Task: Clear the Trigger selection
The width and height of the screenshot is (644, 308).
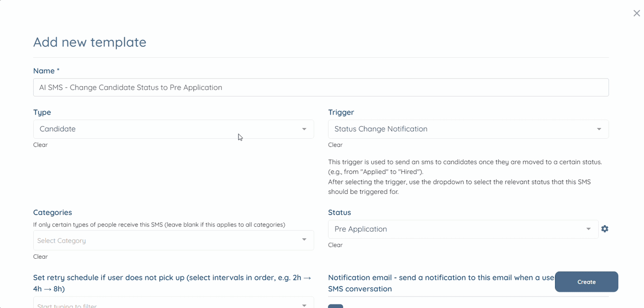Action: click(335, 145)
